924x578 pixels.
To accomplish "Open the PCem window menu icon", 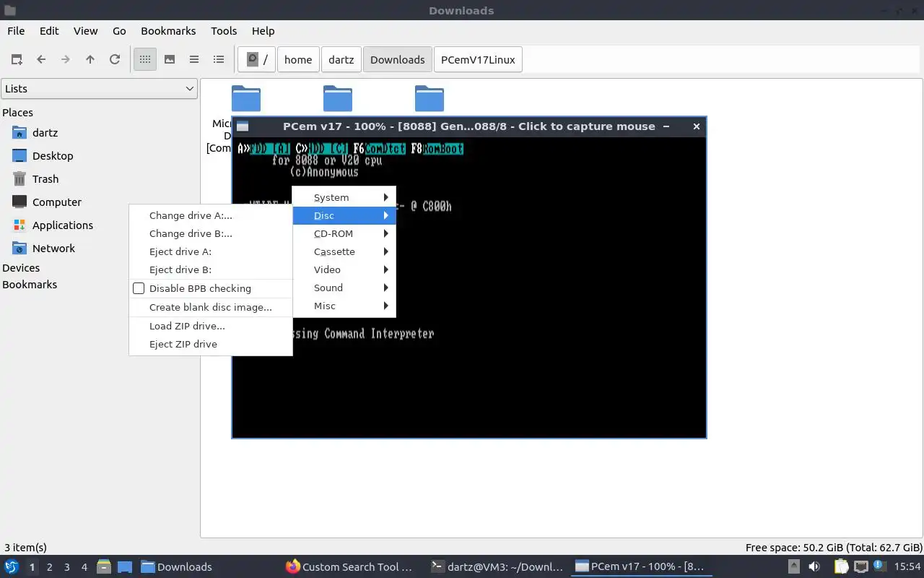I will (x=243, y=126).
